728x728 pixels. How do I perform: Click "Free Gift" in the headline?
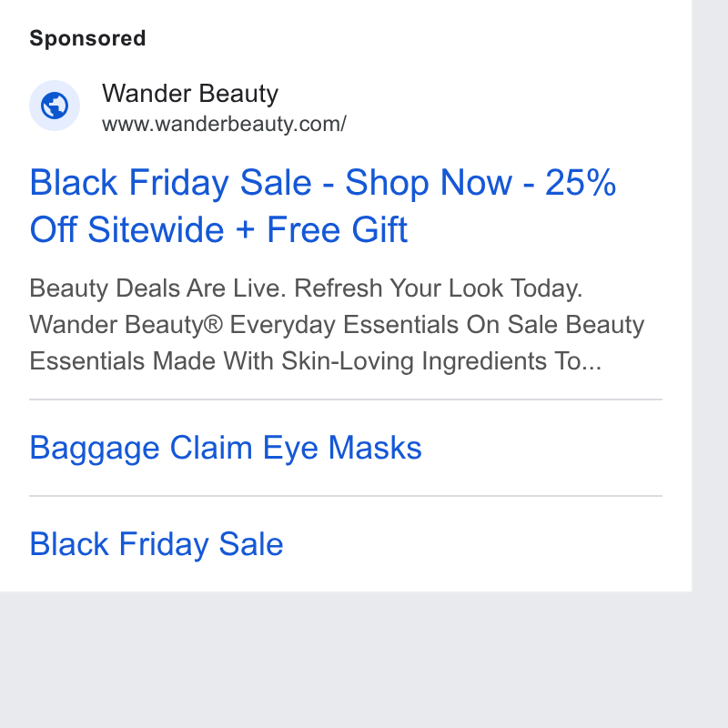337,229
